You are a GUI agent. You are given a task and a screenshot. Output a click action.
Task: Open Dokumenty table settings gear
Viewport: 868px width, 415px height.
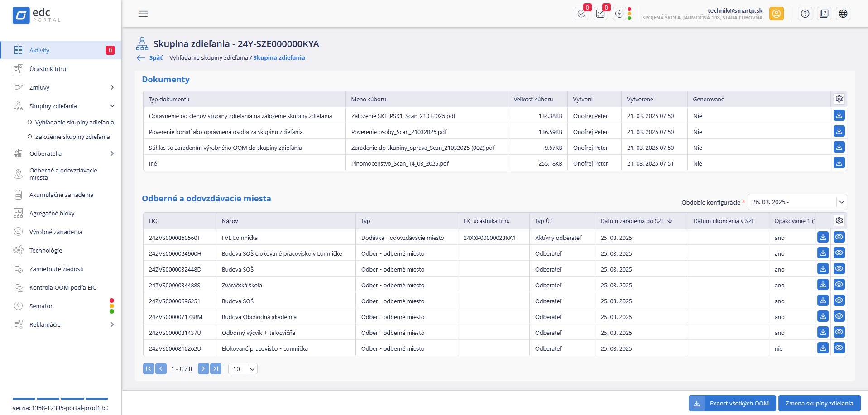click(839, 99)
